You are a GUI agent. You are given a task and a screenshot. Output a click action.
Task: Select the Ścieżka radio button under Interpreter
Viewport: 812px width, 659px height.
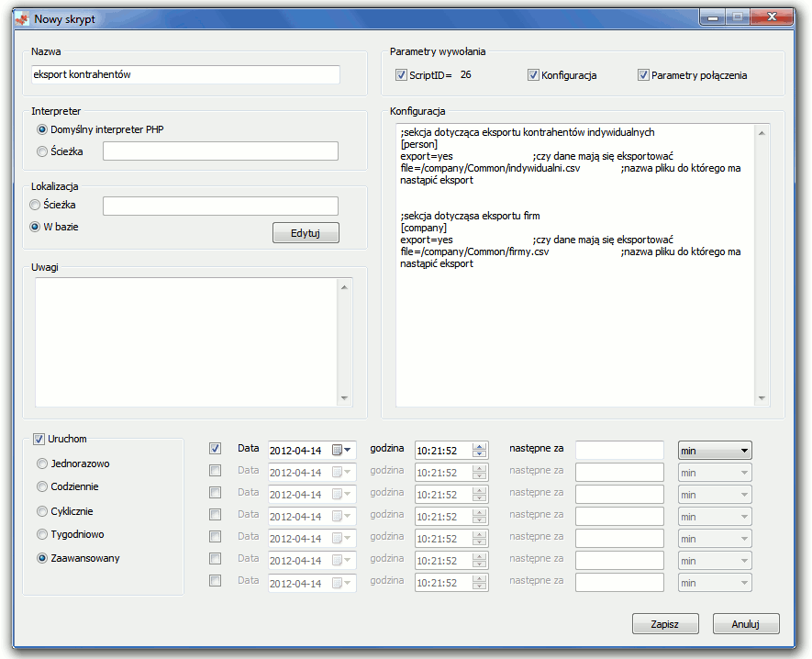pos(42,151)
